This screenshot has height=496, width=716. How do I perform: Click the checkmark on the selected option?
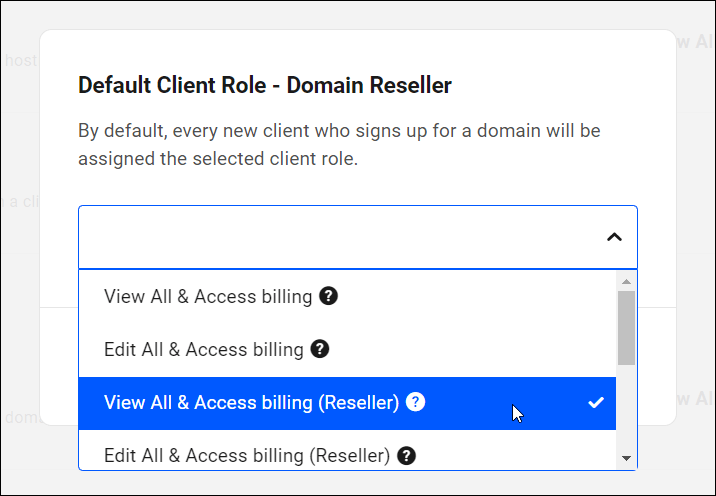click(596, 402)
